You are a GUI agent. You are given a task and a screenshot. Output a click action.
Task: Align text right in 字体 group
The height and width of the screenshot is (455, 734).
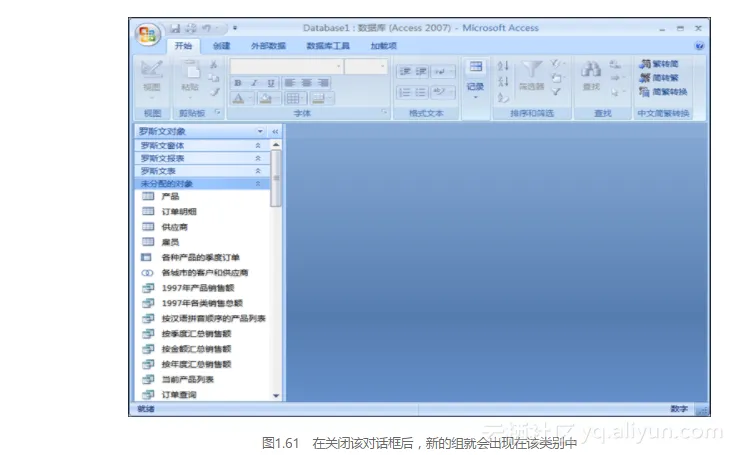tap(323, 83)
